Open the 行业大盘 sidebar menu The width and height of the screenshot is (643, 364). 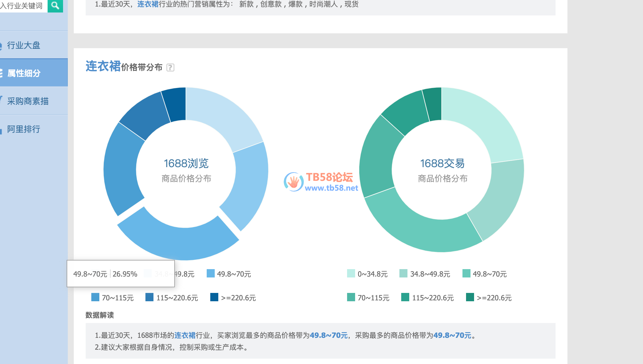(34, 45)
